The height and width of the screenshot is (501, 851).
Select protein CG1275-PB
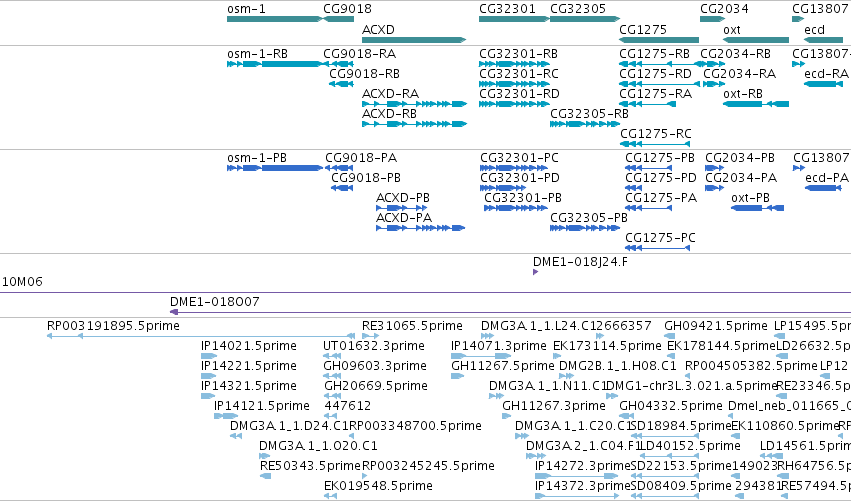[x=649, y=168]
